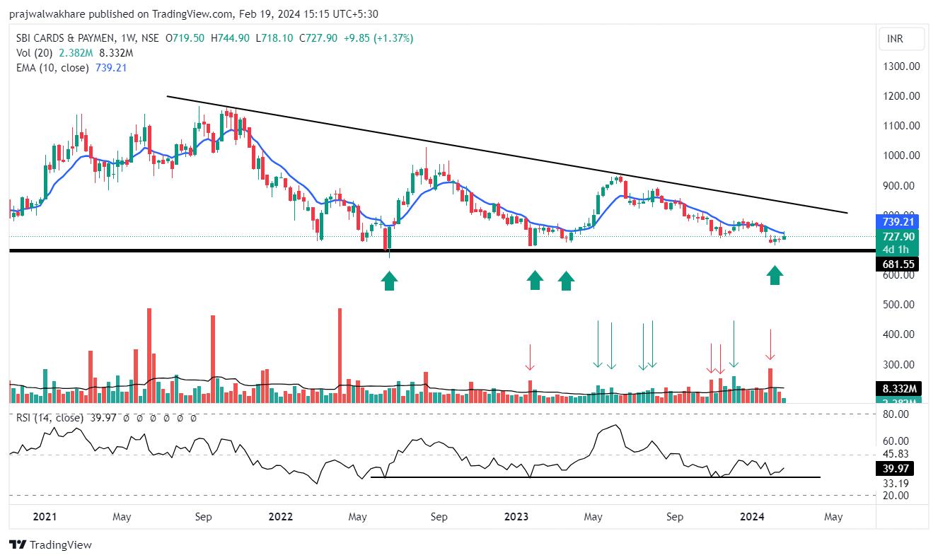Select the thick horizontal support line
This screenshot has height=560, width=938.
coord(283,250)
